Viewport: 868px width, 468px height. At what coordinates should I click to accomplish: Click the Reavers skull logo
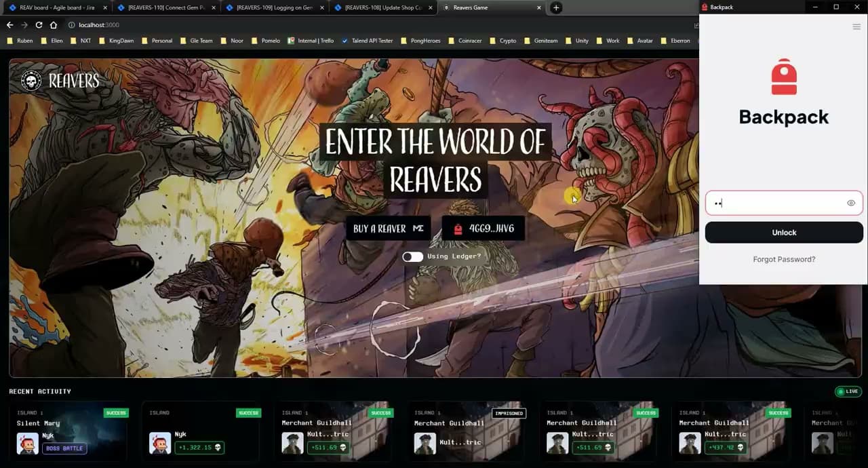coord(31,81)
